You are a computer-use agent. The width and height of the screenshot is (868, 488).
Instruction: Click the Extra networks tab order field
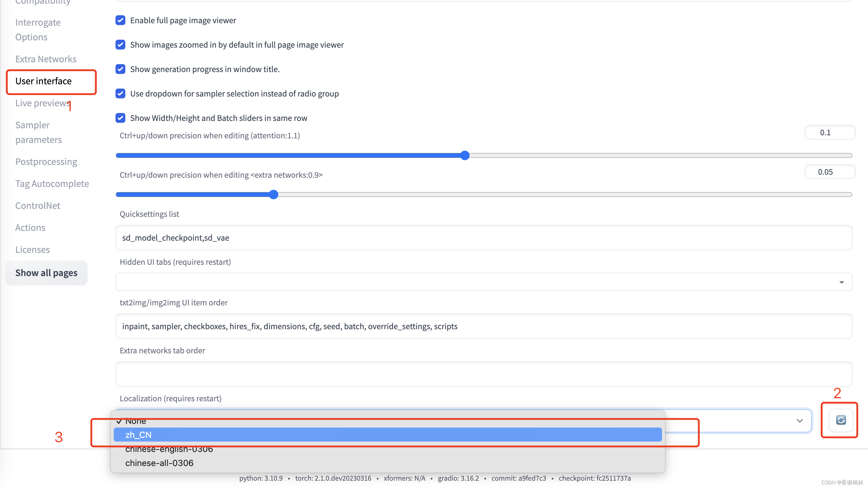[x=484, y=374]
